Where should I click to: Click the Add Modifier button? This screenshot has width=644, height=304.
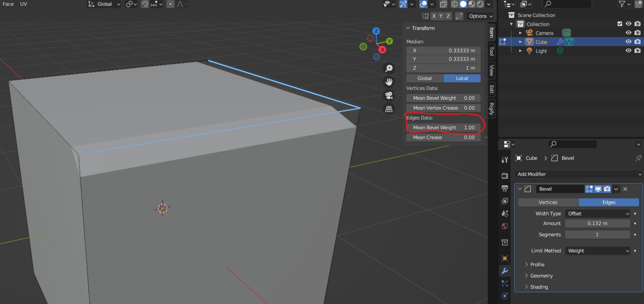coord(578,174)
